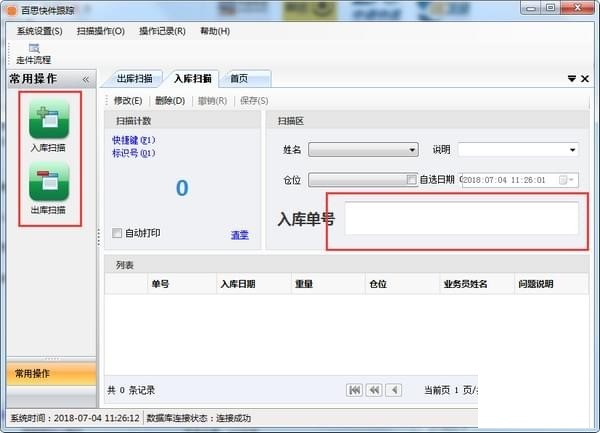This screenshot has height=433, width=600.
Task: Go to first page of records
Action: [x=354, y=390]
